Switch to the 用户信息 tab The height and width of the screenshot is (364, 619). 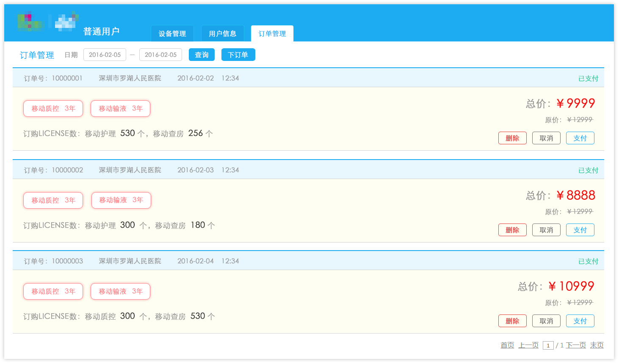click(x=223, y=33)
